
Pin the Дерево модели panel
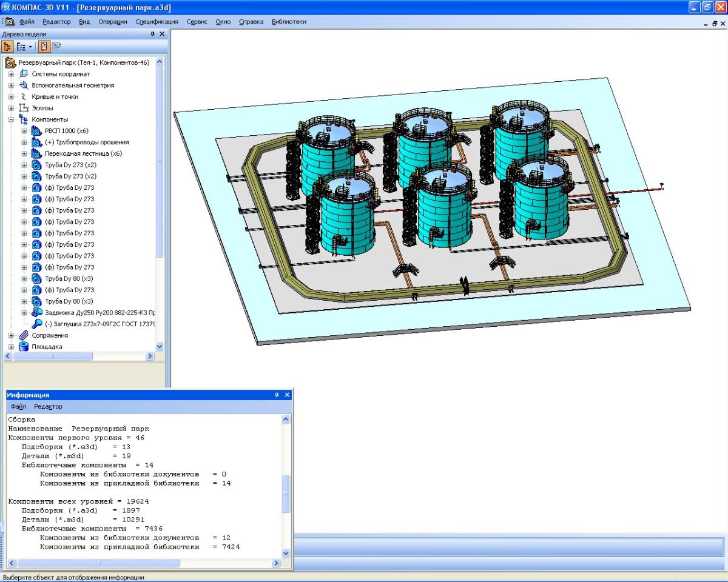[x=153, y=34]
